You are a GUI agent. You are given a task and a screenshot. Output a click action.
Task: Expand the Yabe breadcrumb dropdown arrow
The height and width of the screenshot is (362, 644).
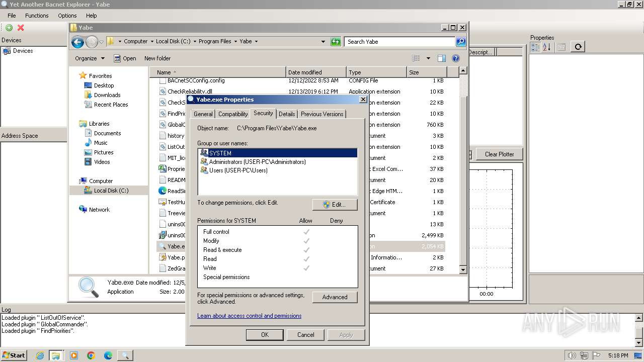pos(256,42)
